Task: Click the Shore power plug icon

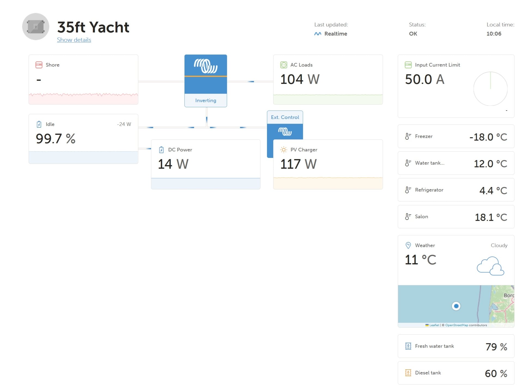Action: pos(39,65)
